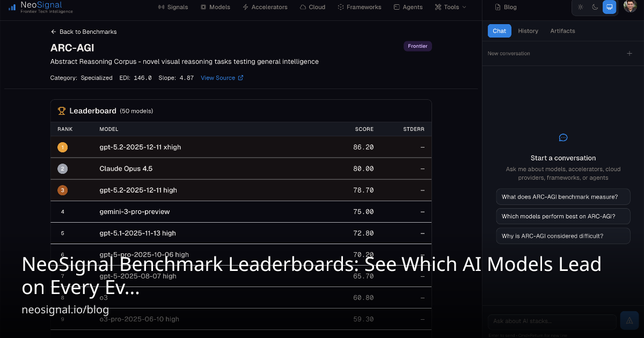Open the NeoSignal logo home link

tap(41, 7)
